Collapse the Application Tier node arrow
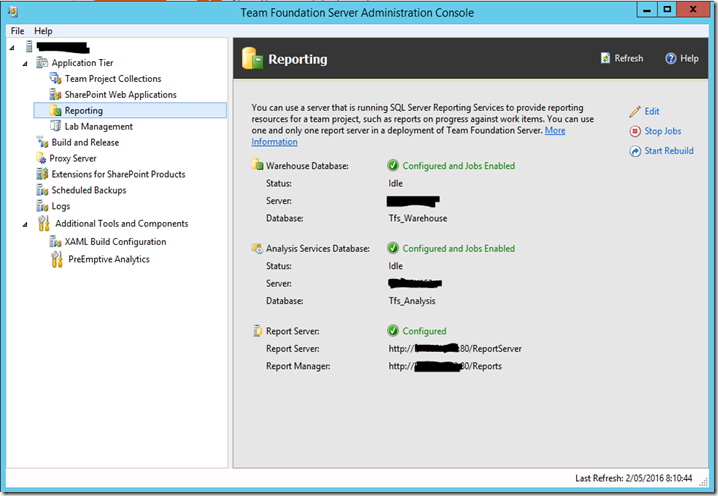This screenshot has width=718, height=496. pos(25,64)
